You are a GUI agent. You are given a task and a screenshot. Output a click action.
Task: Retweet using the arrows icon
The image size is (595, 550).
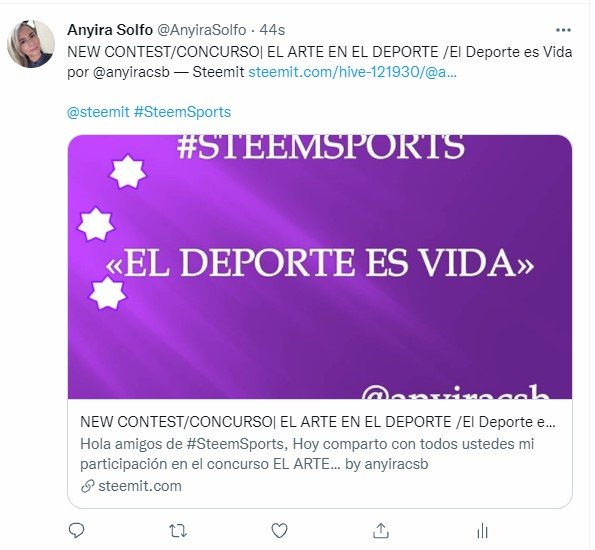[178, 531]
